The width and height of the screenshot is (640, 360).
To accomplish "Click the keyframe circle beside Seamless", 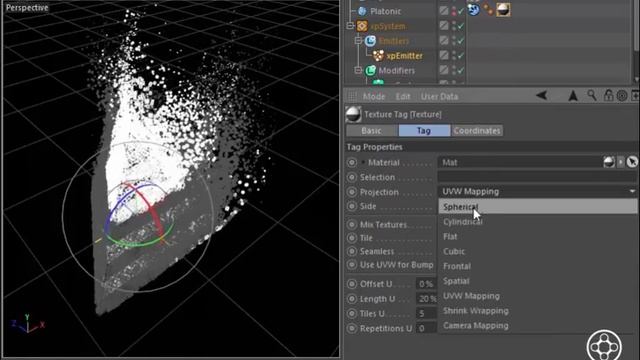I will [352, 251].
